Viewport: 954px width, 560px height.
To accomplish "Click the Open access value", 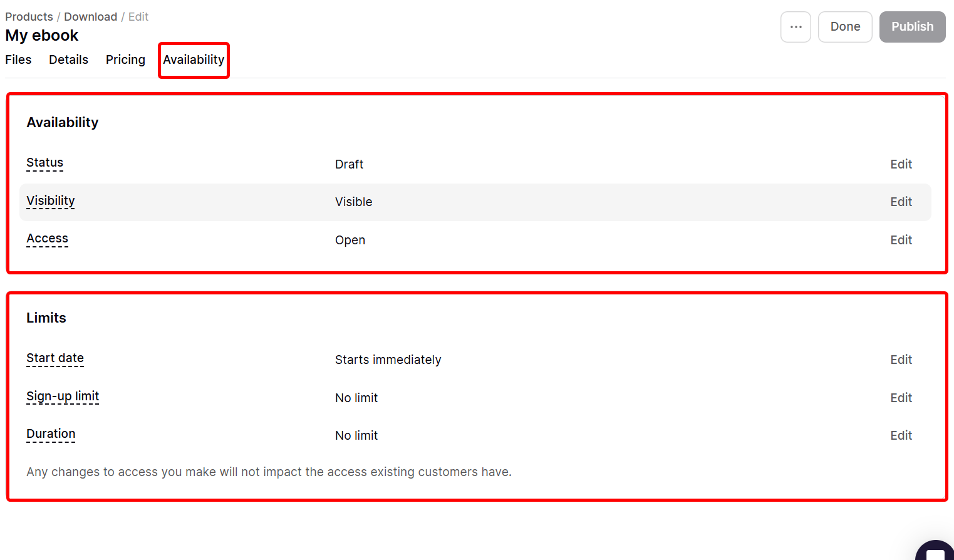I will [x=350, y=241].
